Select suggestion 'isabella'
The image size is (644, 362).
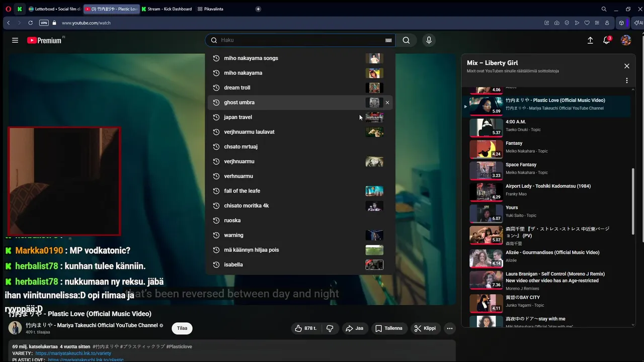click(x=300, y=264)
